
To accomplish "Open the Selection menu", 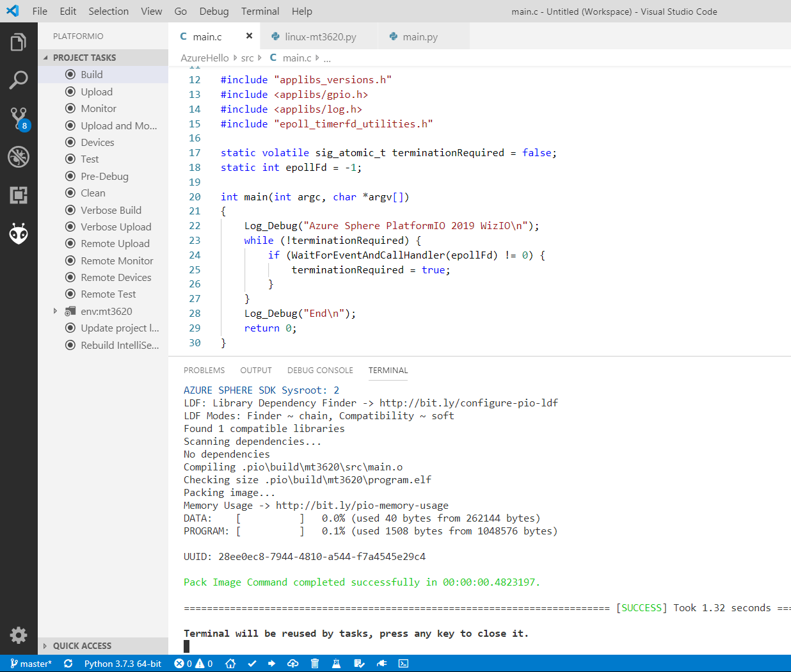I will coord(108,11).
